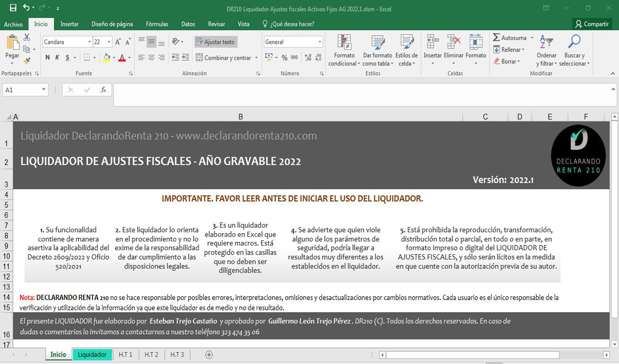
Task: Open text orientation options
Action: point(177,42)
